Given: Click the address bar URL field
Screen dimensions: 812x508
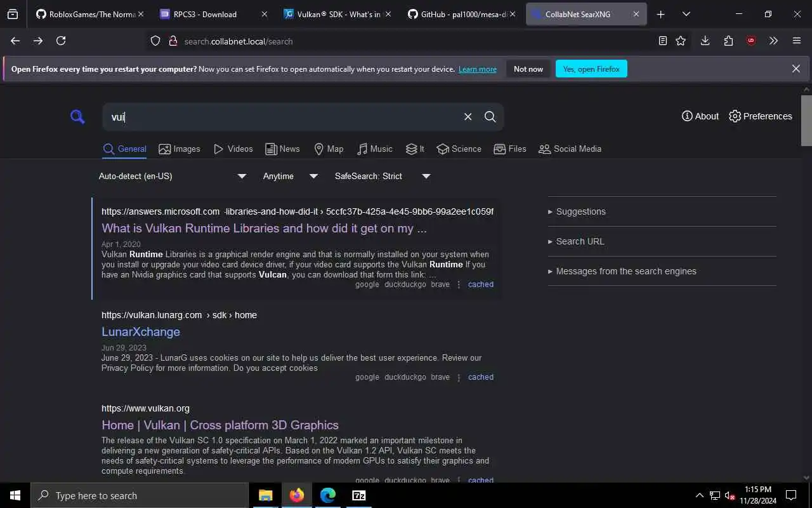Looking at the screenshot, I should point(406,41).
